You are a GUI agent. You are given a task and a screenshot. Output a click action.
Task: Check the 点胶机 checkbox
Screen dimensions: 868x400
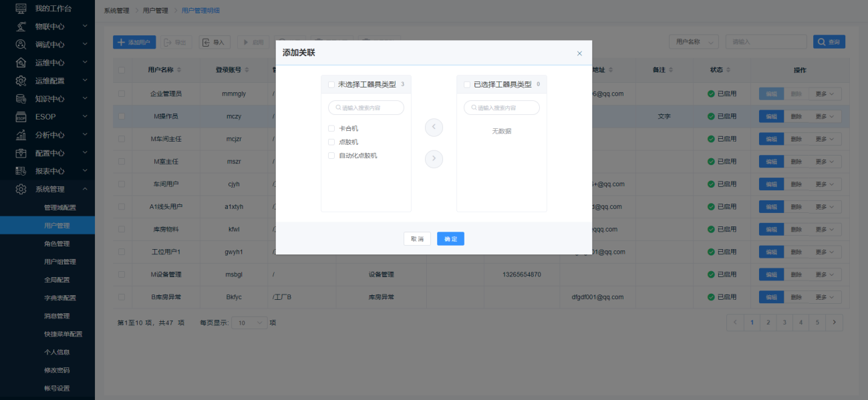pos(331,142)
